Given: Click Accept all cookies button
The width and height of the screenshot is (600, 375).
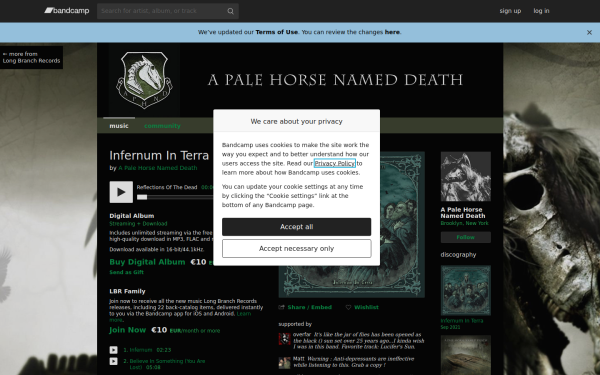Looking at the screenshot, I should [x=297, y=227].
